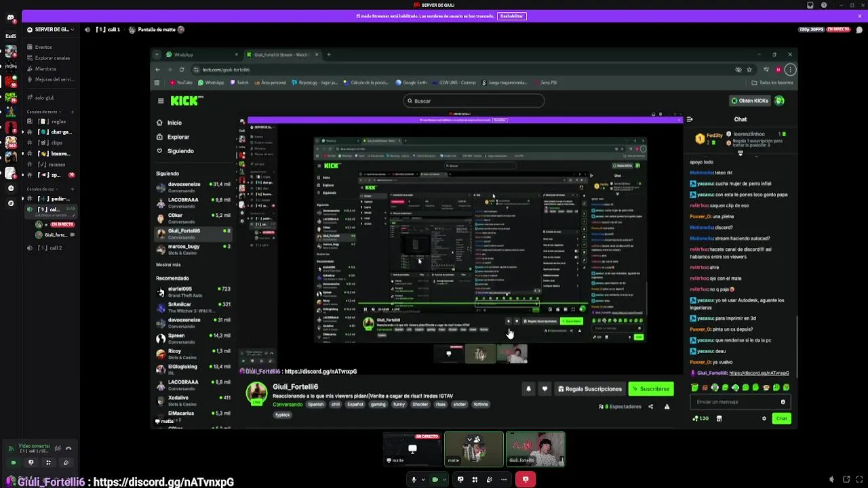Open eluriel095 recommended channel
The width and height of the screenshot is (868, 488).
(x=193, y=291)
